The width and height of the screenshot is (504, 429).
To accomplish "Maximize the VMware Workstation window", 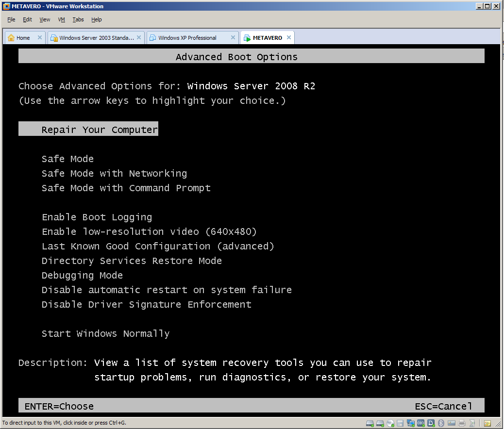I will [487, 6].
